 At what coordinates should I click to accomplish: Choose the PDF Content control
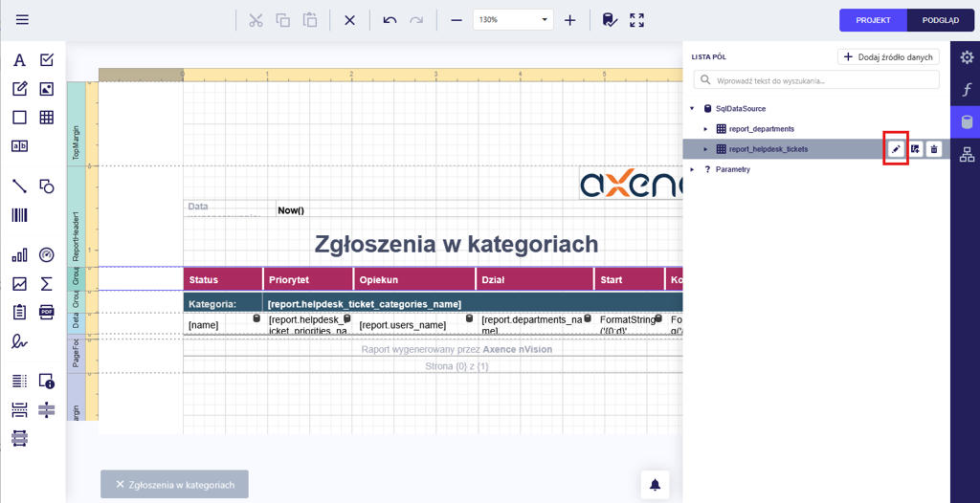46,312
